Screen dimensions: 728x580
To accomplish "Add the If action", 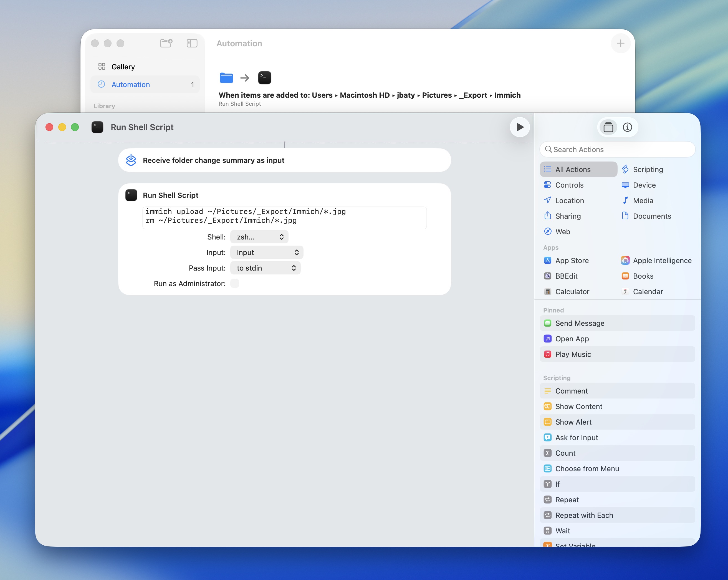I will pos(617,484).
